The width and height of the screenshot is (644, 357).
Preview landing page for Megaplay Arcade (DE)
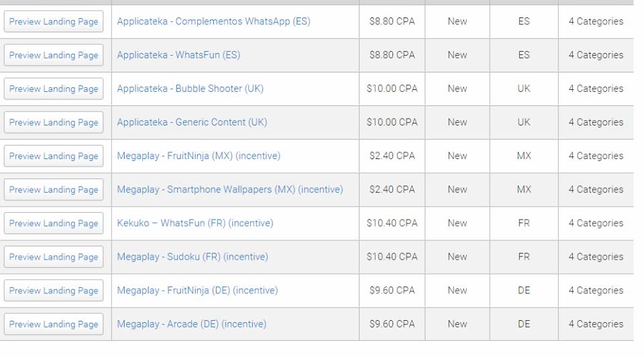pos(54,324)
